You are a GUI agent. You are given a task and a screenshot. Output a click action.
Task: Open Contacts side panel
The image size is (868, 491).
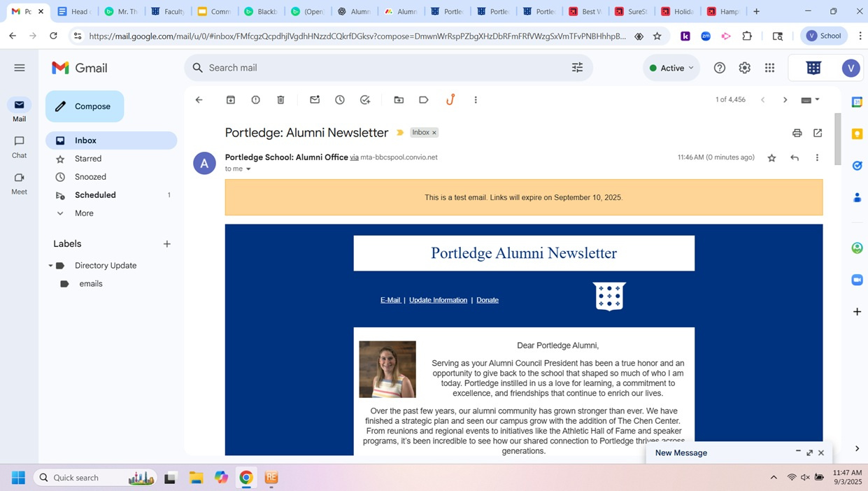tap(857, 198)
